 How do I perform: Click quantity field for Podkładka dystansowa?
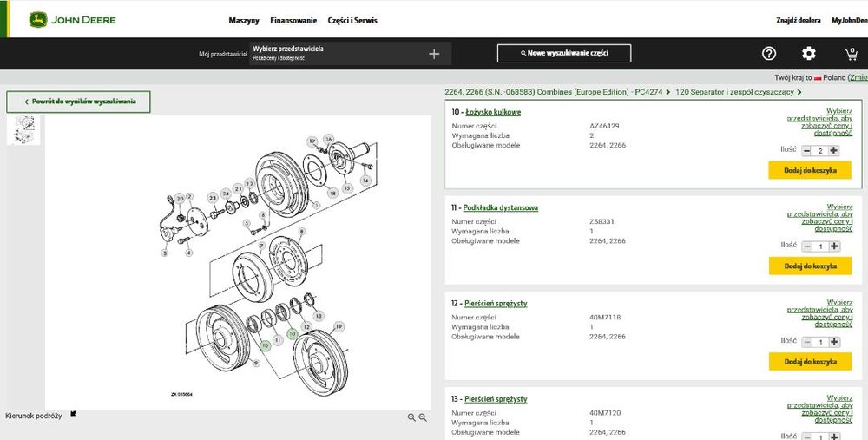tap(820, 246)
